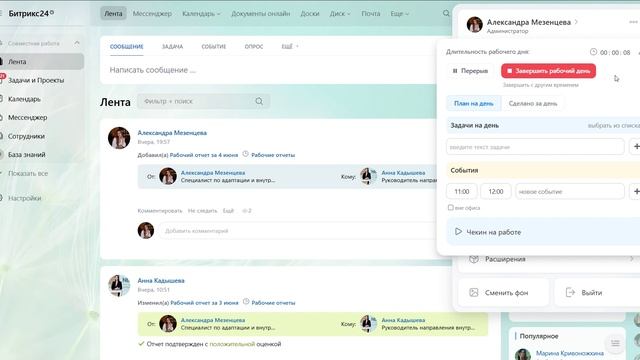Open Рабочий отчет за 4 июня link

click(x=204, y=155)
